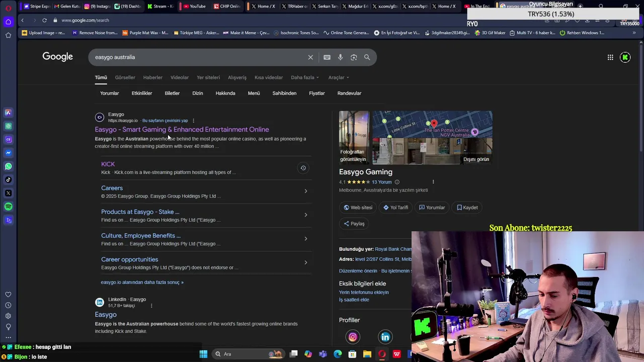644x362 pixels.
Task: Expand the Careers sitelink arrow
Action: click(x=306, y=191)
